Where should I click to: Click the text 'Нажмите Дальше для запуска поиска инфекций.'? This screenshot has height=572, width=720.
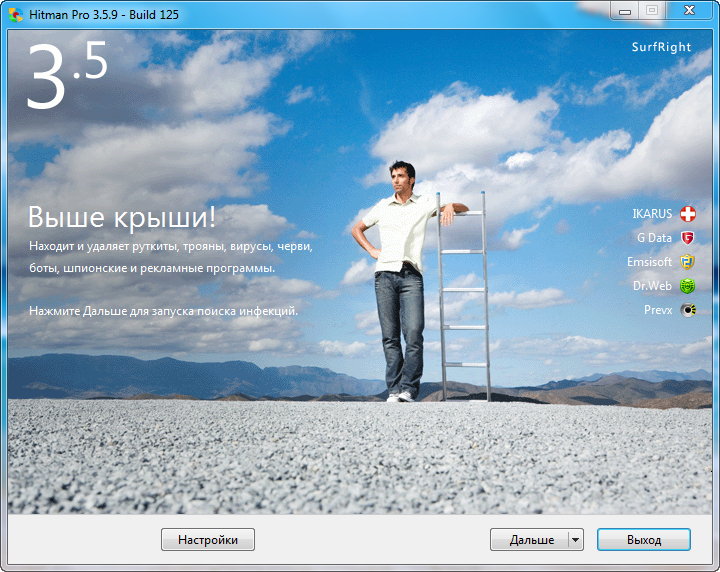pos(163,311)
